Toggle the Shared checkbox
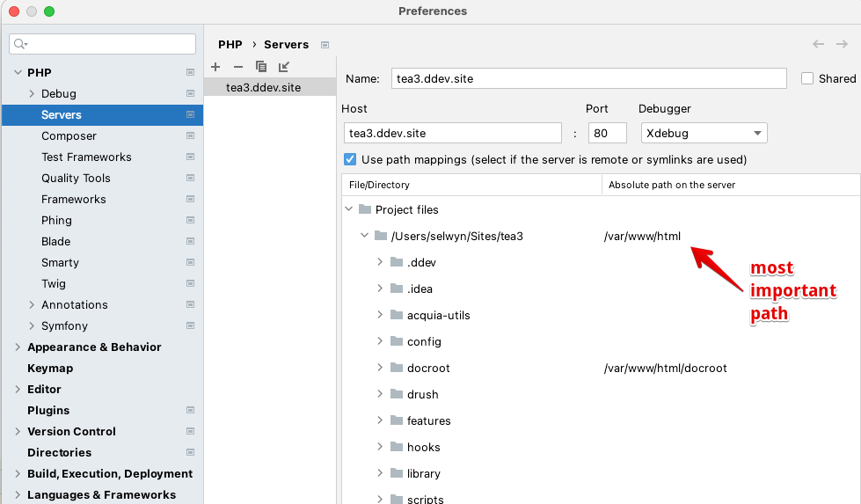This screenshot has width=861, height=504. (806, 78)
